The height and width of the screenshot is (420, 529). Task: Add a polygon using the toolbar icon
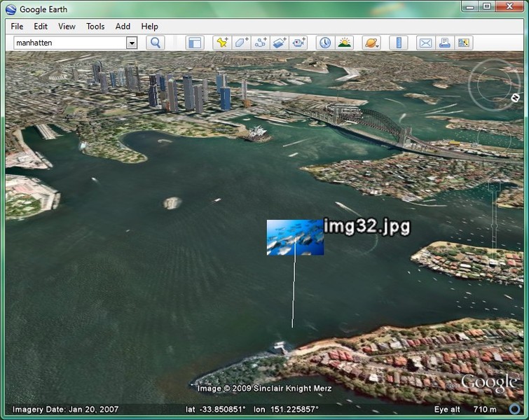coord(241,43)
